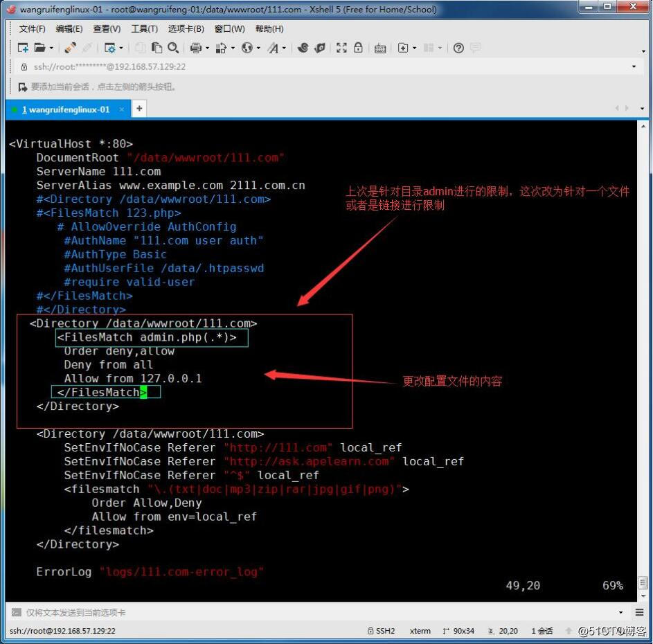The width and height of the screenshot is (653, 644).
Task: Click the line FilesMatch admin.php(.*)
Action: coord(147,337)
